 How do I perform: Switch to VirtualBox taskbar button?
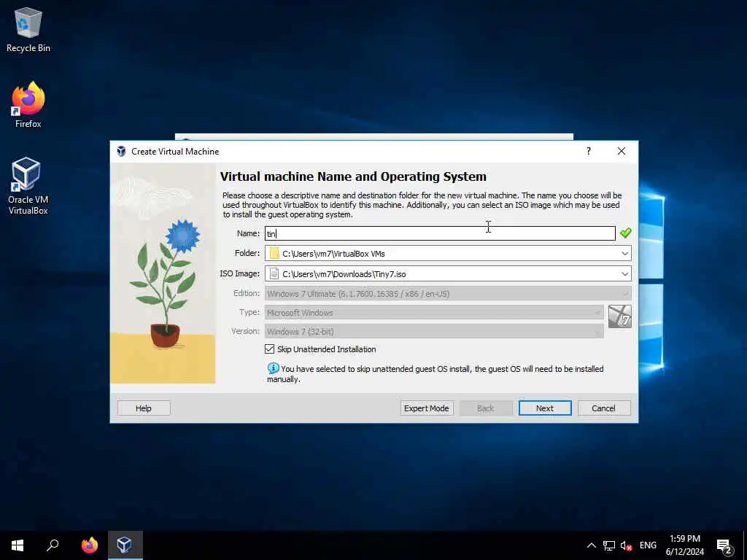click(x=125, y=545)
